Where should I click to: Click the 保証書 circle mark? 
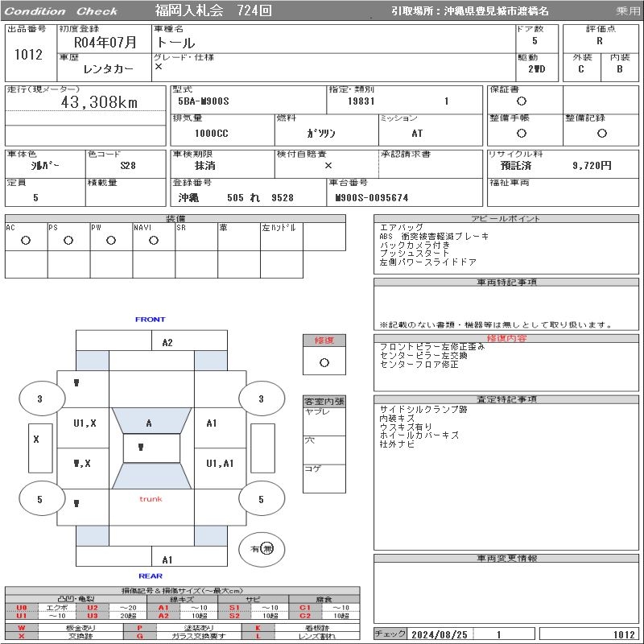522,101
